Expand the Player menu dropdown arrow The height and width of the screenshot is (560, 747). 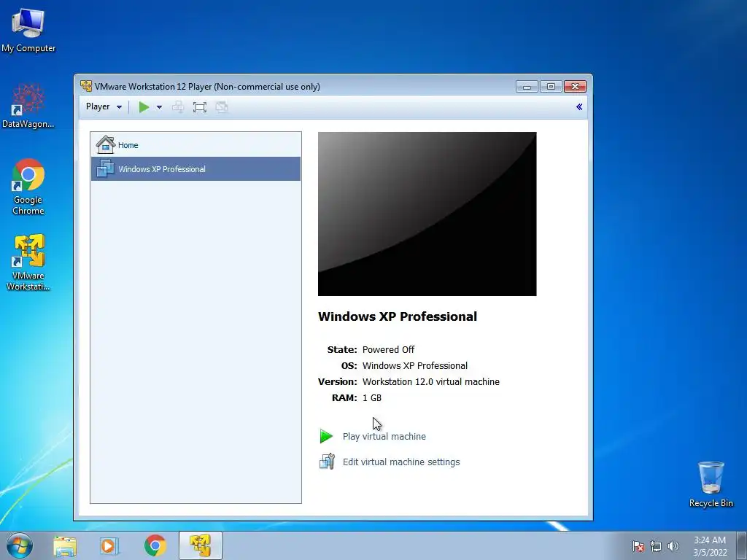tap(119, 107)
